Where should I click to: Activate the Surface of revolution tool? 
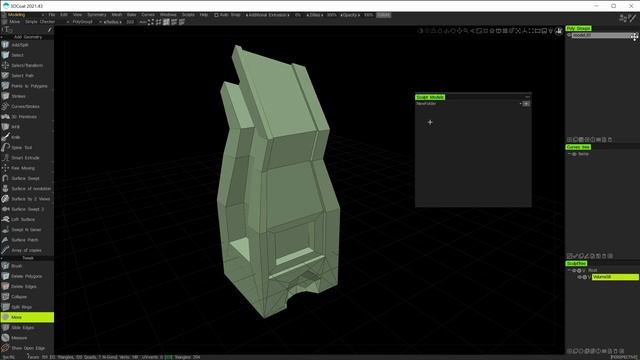27,189
